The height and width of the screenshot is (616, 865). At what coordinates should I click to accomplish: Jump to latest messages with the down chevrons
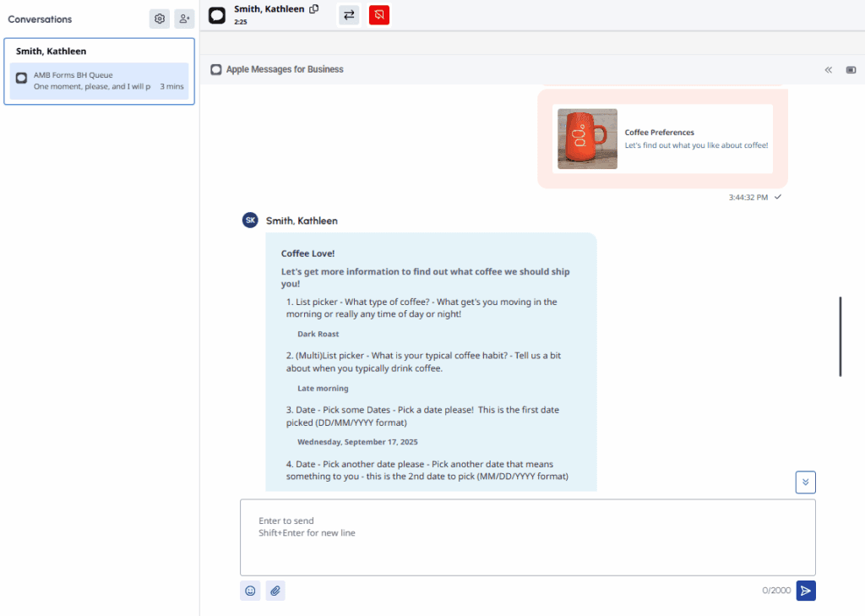[805, 482]
